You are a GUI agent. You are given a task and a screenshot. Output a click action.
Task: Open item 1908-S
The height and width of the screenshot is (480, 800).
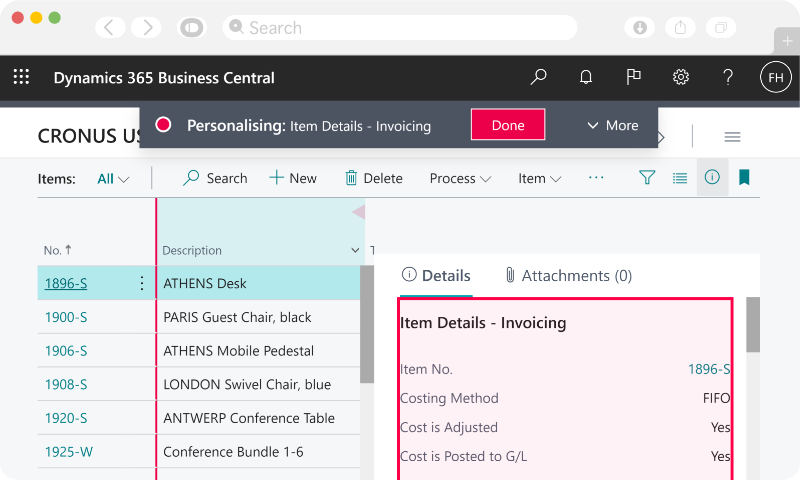pyautogui.click(x=66, y=384)
